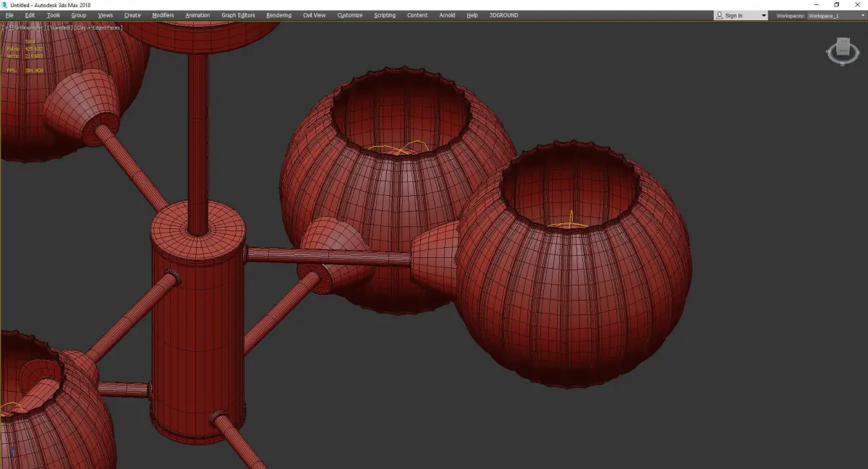Click the Verts statistic text in viewport

tap(25, 56)
